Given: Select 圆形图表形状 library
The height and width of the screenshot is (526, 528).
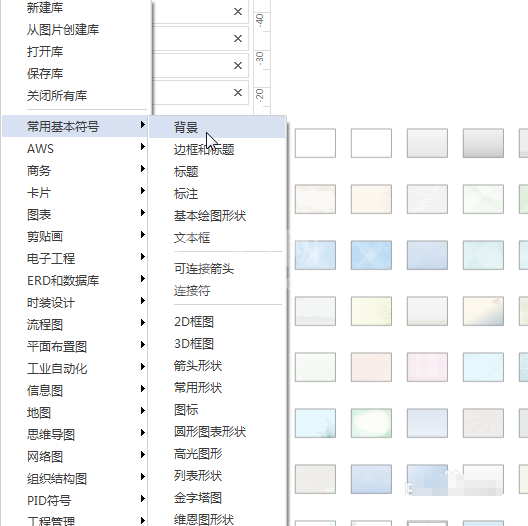Looking at the screenshot, I should [x=218, y=431].
